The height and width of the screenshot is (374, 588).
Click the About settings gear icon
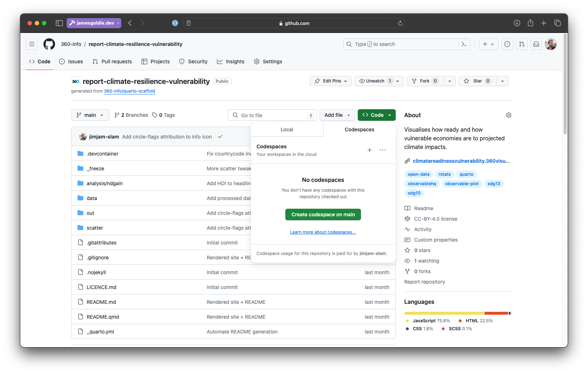[x=508, y=115]
